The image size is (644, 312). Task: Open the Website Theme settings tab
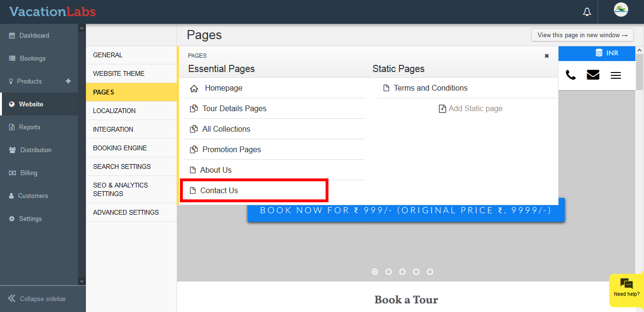(119, 73)
